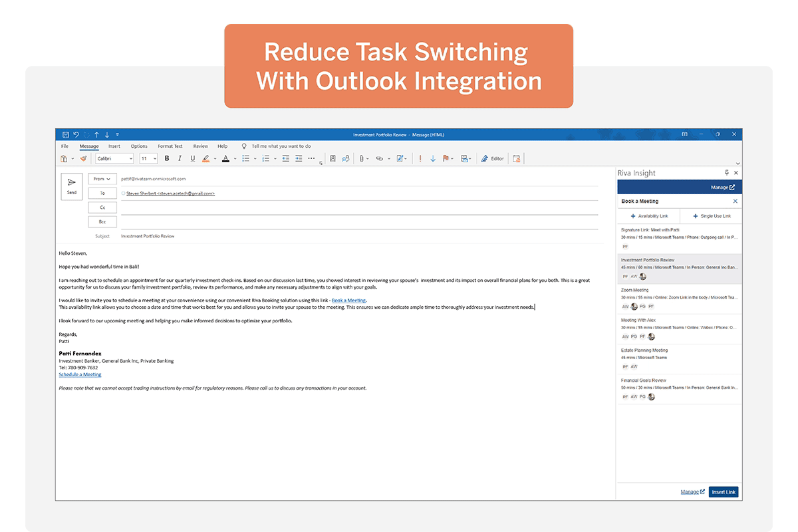Screen dimensions: 798x532
Task: Insert a signature
Action: tap(400, 158)
